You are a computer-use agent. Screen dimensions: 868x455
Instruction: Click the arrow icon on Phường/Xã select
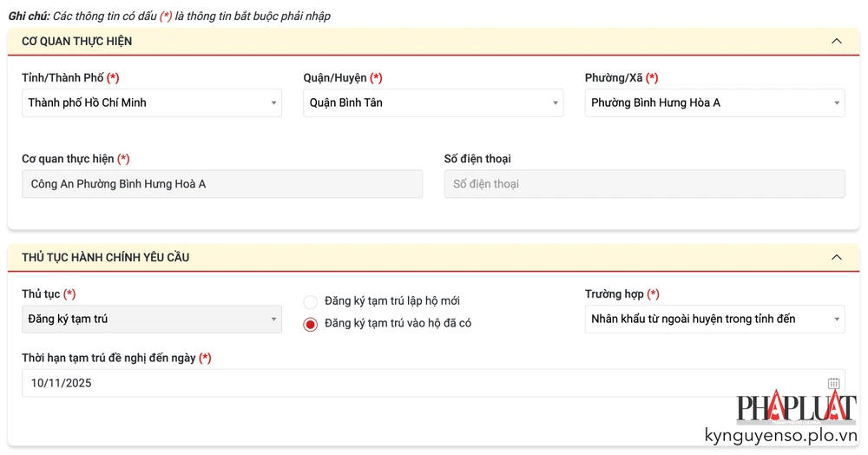tap(837, 103)
